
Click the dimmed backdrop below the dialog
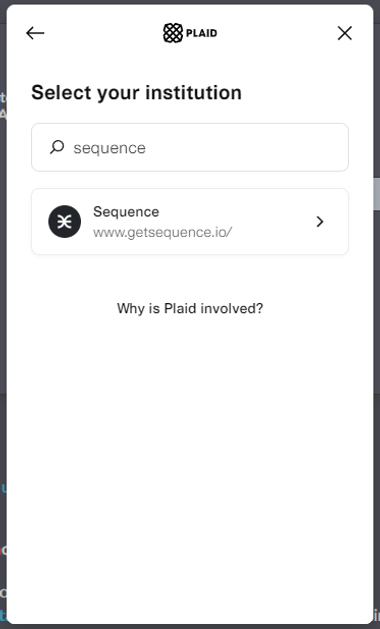coord(190,627)
